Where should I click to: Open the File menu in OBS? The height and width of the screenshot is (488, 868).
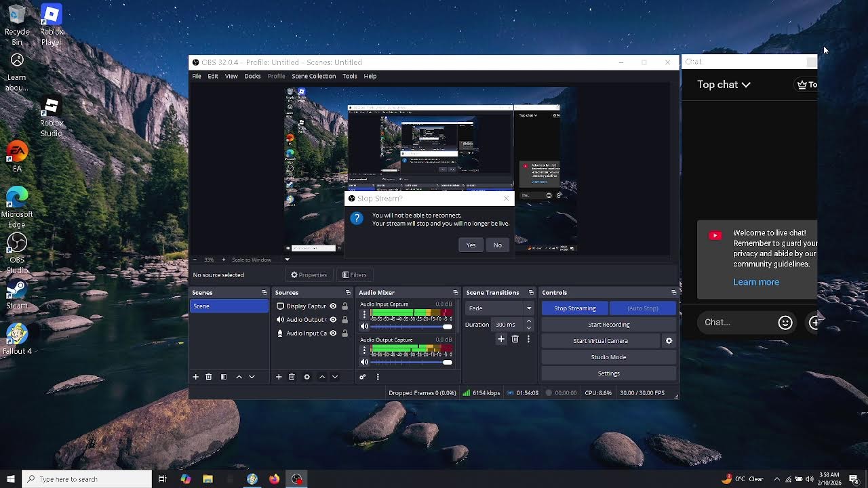197,76
